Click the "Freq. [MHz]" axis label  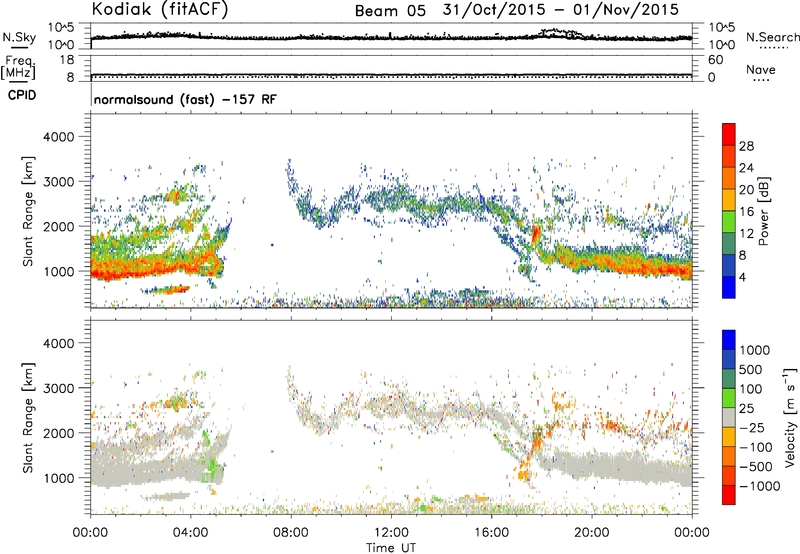(x=18, y=67)
